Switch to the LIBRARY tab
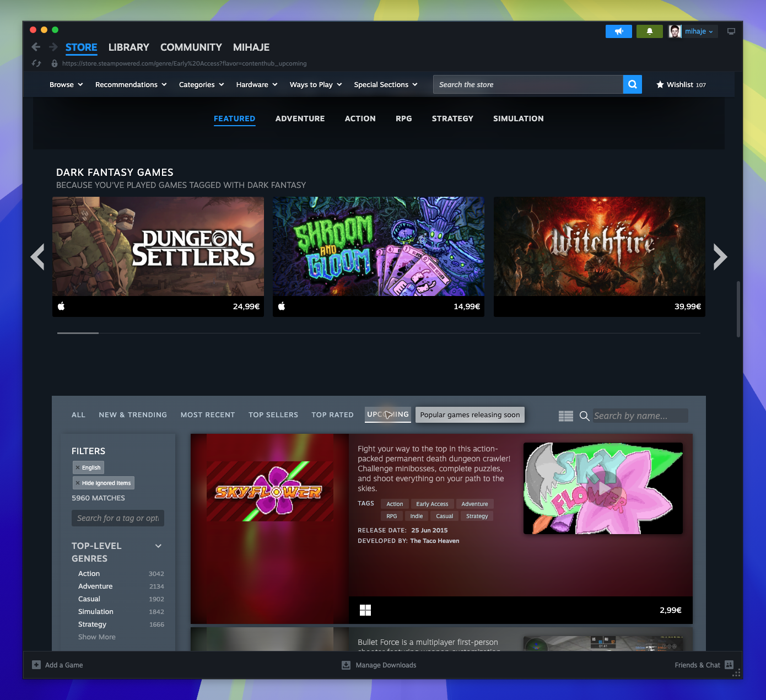The width and height of the screenshot is (766, 700). 129,47
